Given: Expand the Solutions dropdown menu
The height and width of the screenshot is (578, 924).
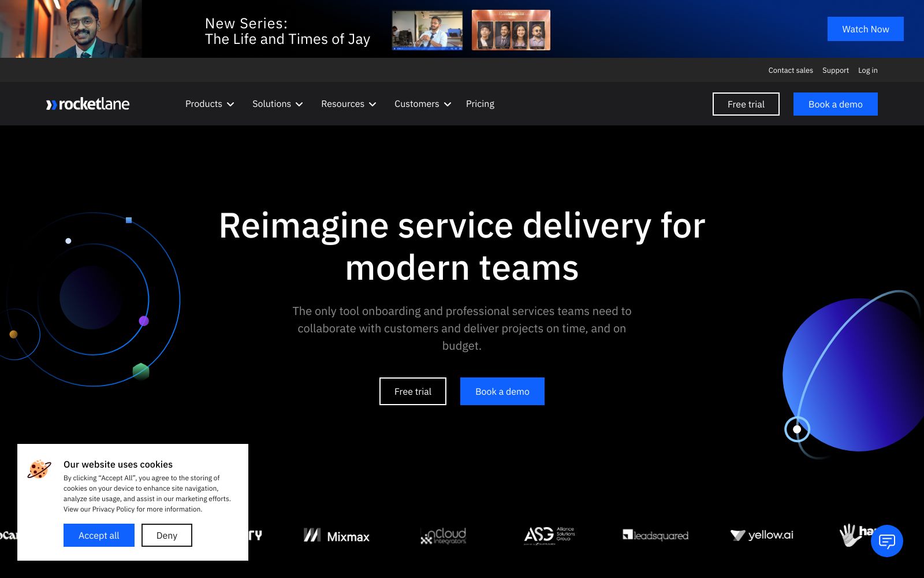Looking at the screenshot, I should [277, 104].
